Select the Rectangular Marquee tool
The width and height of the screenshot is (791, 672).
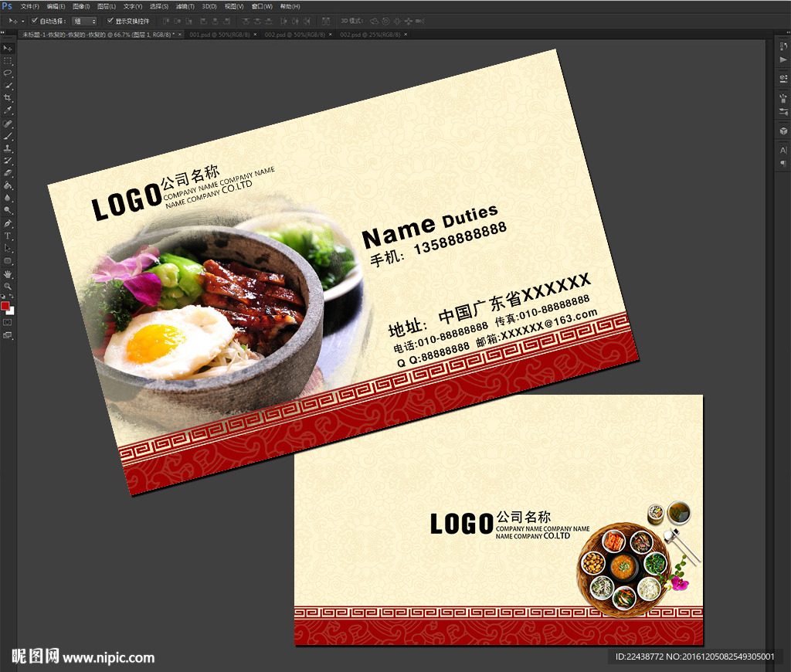(7, 61)
